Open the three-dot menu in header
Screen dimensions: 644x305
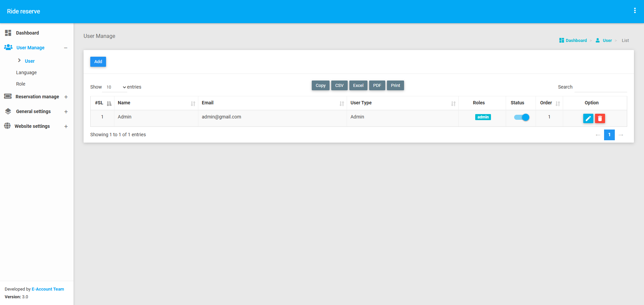[x=635, y=11]
